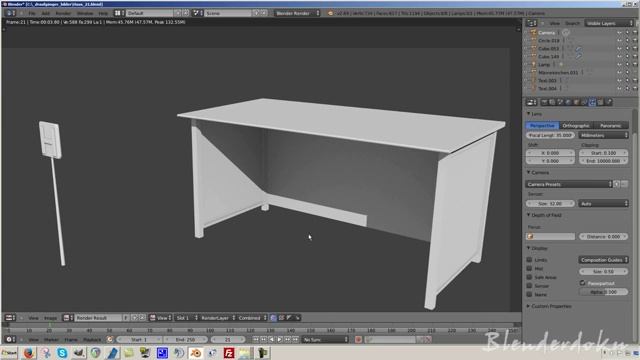Viewport: 640px width, 360px height.
Task: Select Panoramic lens type
Action: point(611,125)
